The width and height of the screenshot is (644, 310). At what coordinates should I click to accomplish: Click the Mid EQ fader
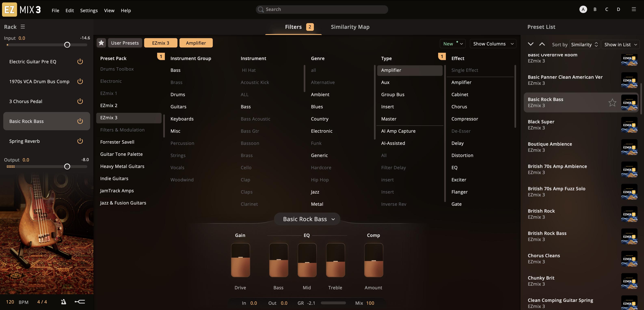pos(307,260)
